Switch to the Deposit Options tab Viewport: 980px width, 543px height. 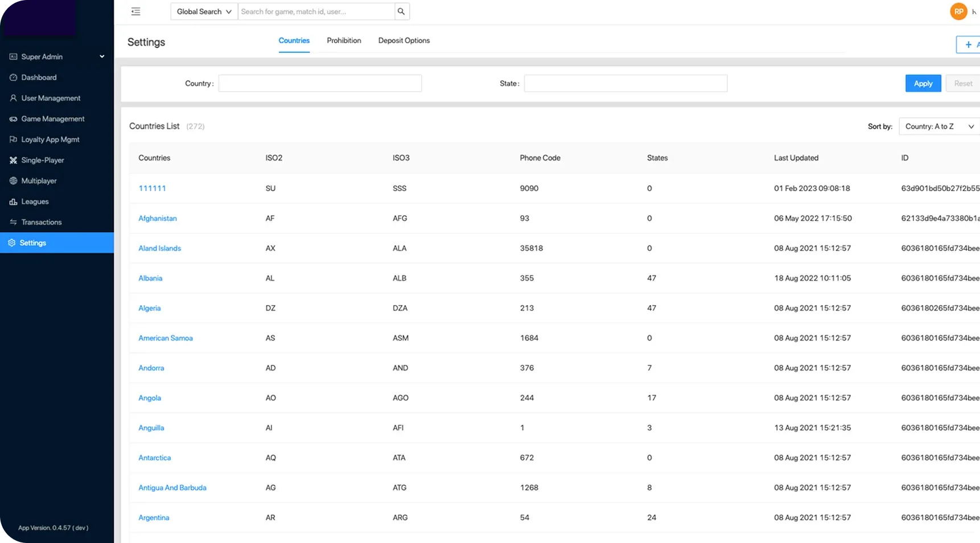coord(403,40)
